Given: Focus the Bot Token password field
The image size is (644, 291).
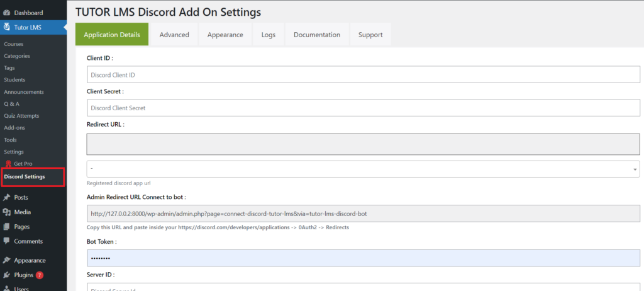Looking at the screenshot, I should tap(363, 258).
